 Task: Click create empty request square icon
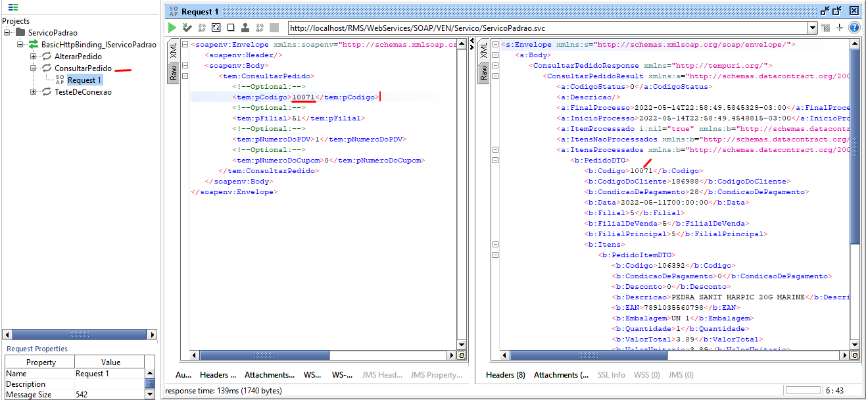point(231,28)
